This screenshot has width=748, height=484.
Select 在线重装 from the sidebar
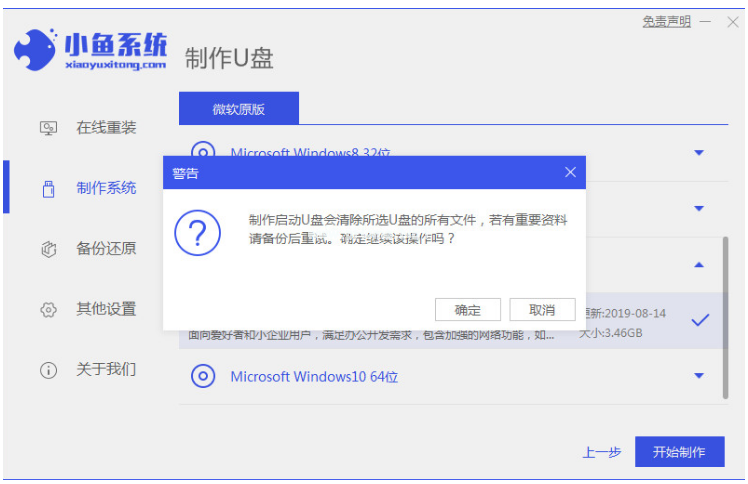(x=106, y=128)
